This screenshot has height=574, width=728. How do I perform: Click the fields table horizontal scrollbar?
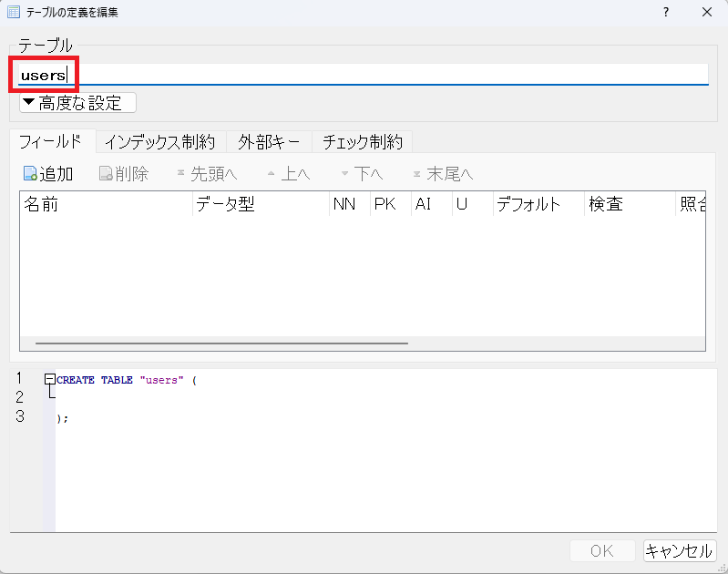pyautogui.click(x=222, y=343)
